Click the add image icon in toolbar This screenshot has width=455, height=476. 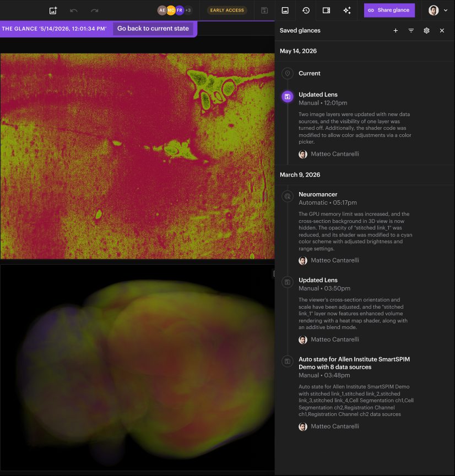click(53, 10)
